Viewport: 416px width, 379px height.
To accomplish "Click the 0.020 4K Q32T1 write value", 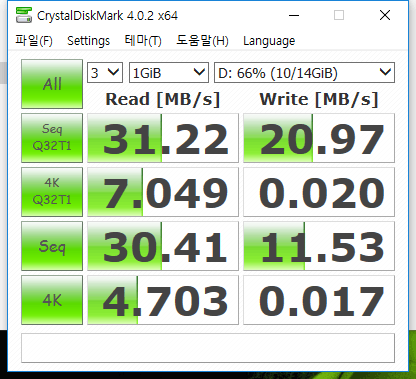I will [x=319, y=192].
